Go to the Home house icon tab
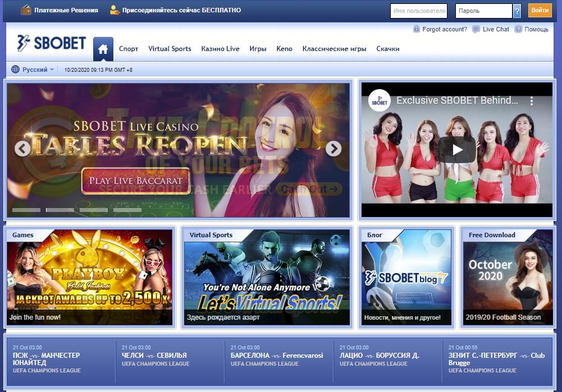Screen dimensions: 562x392 (103, 49)
